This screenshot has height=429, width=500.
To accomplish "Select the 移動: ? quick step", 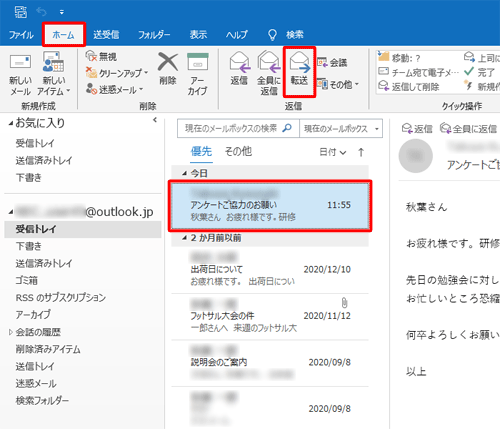I will (x=399, y=58).
